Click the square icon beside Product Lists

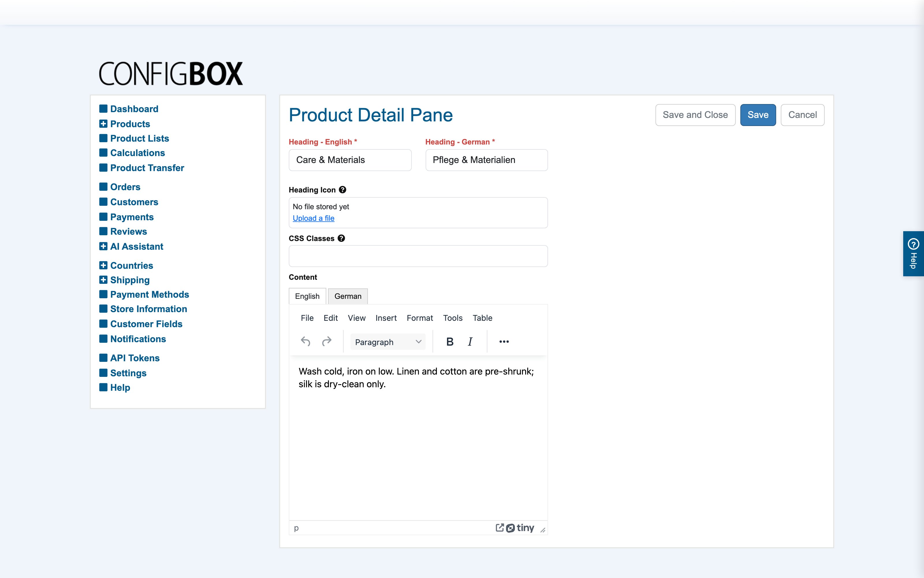[103, 138]
